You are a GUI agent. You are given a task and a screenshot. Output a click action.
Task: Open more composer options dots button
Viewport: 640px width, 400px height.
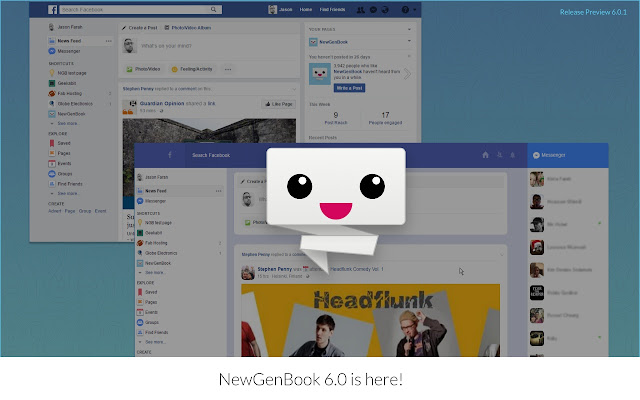click(228, 69)
